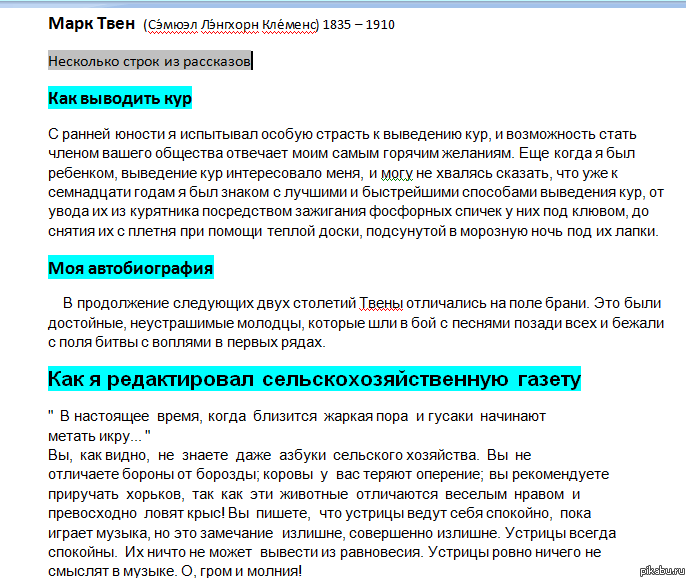Click the words 'вывести из равновесия'

pyautogui.click(x=341, y=552)
